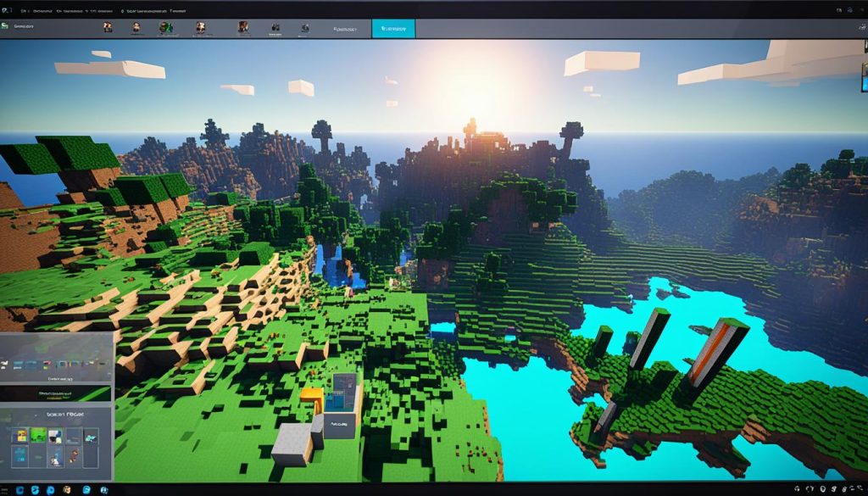The image size is (868, 496).
Task: Select the first character avatar in the toolbar
Action: [106, 26]
